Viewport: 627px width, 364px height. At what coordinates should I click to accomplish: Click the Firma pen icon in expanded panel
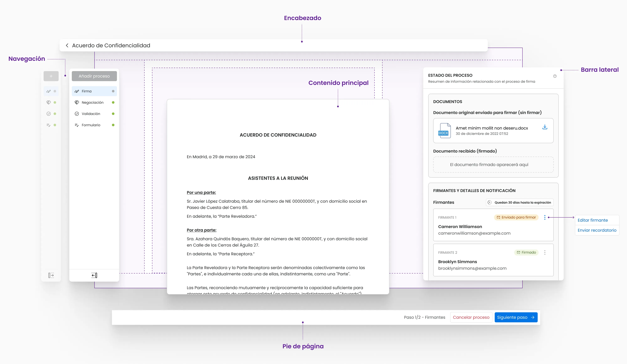pyautogui.click(x=77, y=91)
